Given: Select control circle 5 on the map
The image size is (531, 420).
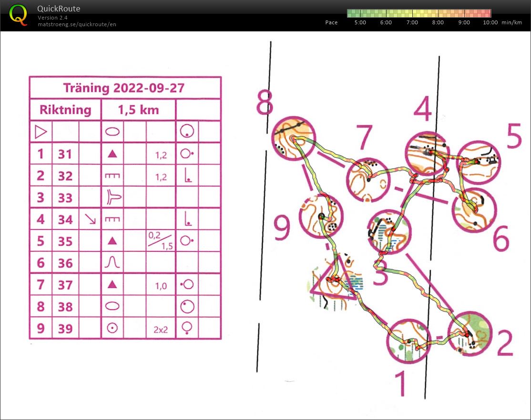Looking at the screenshot, I should (x=478, y=163).
